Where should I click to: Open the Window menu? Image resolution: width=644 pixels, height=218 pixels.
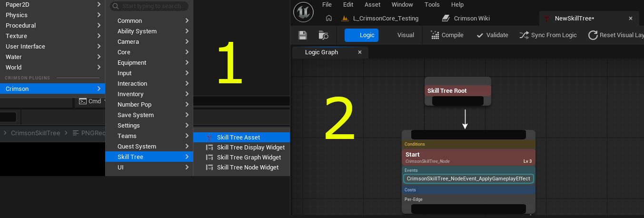point(402,5)
